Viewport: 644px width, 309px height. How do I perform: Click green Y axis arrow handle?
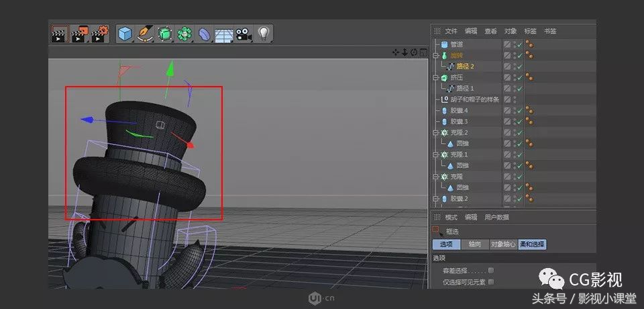[170, 68]
